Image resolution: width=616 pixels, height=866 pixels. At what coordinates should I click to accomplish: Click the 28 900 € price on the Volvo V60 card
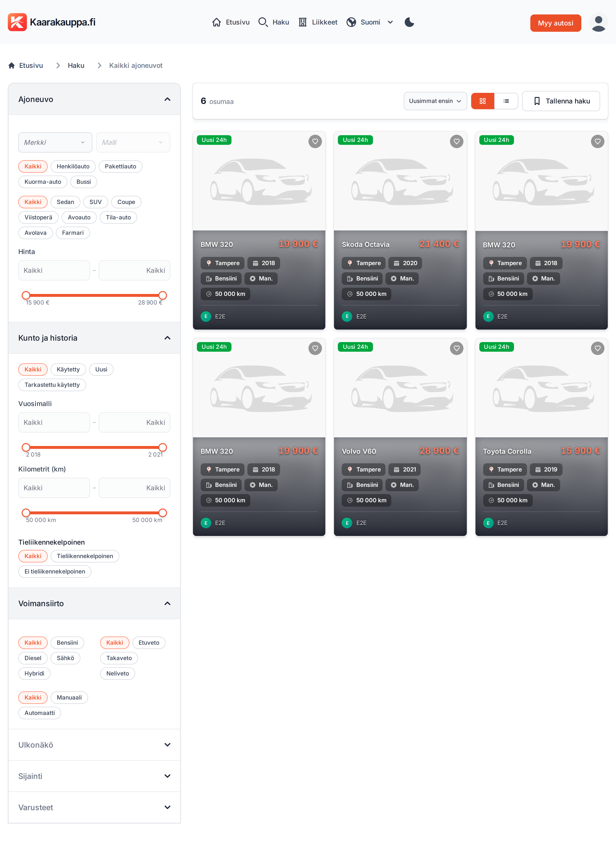pos(439,451)
